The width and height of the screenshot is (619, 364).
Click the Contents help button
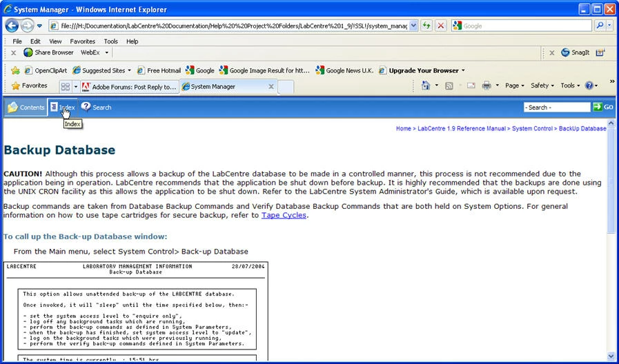[26, 108]
